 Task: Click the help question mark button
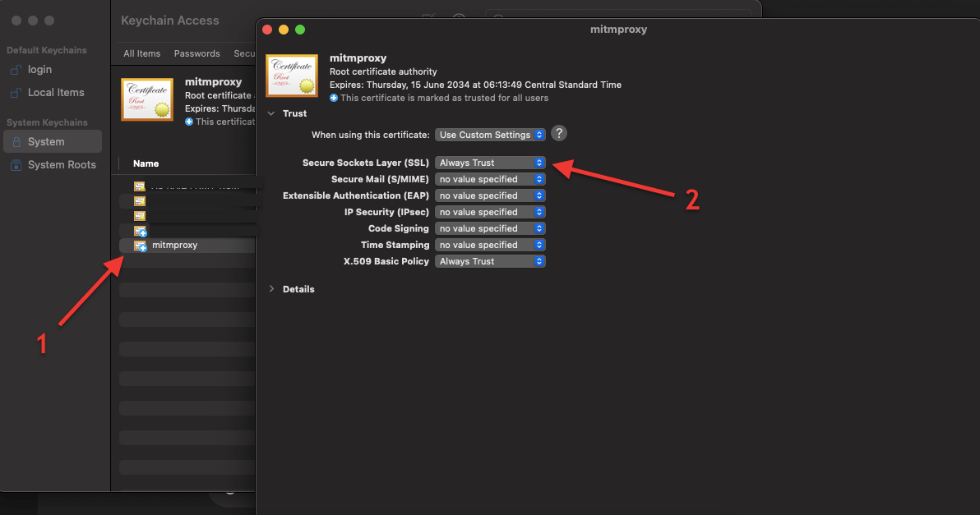pyautogui.click(x=559, y=134)
